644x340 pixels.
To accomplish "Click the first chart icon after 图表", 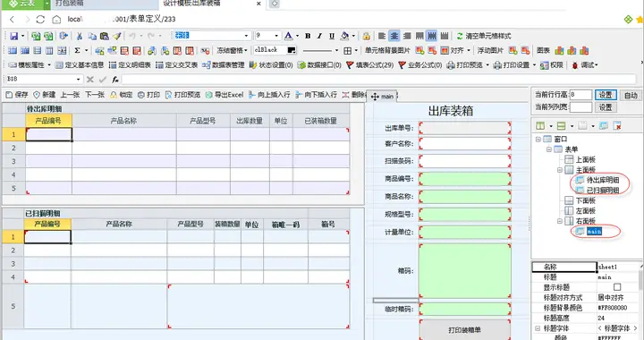I will [x=559, y=50].
